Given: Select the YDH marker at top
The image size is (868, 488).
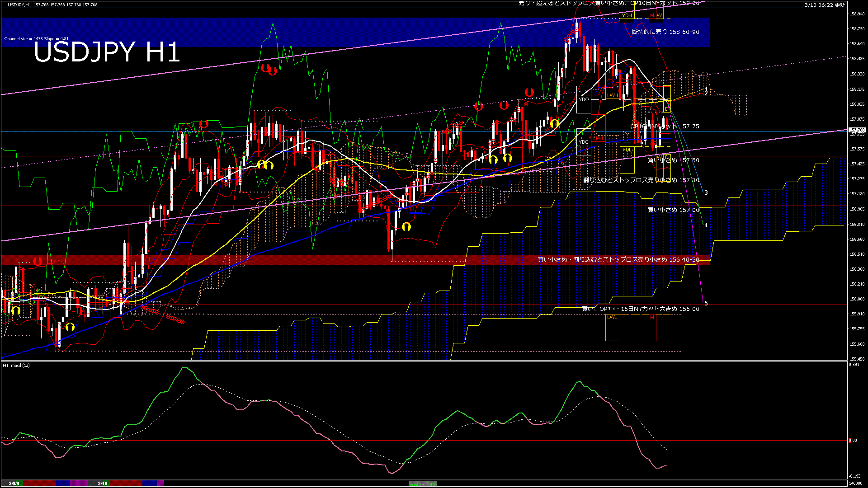Looking at the screenshot, I should [627, 15].
